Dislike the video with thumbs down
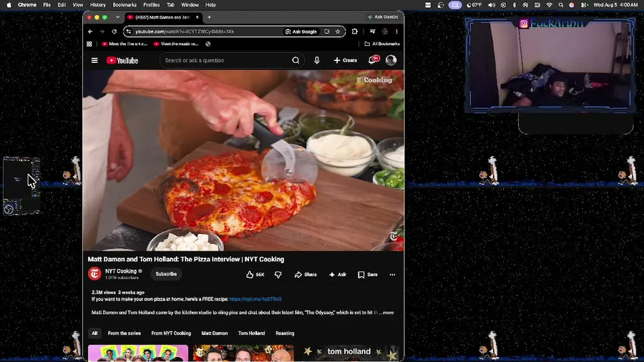 278,275
